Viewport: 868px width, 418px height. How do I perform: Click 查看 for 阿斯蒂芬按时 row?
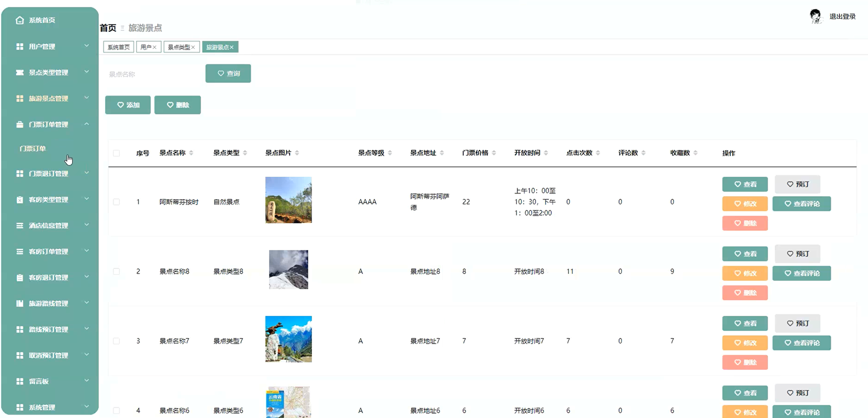(x=745, y=184)
